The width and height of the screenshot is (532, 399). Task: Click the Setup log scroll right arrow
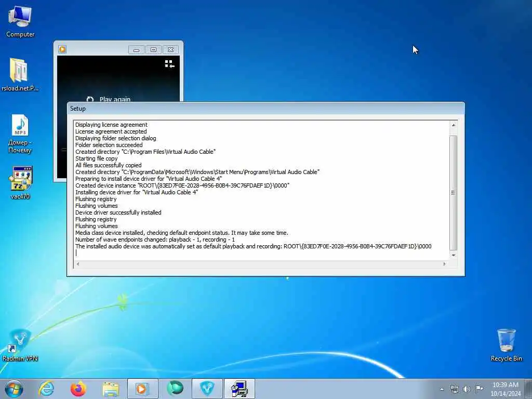point(445,263)
